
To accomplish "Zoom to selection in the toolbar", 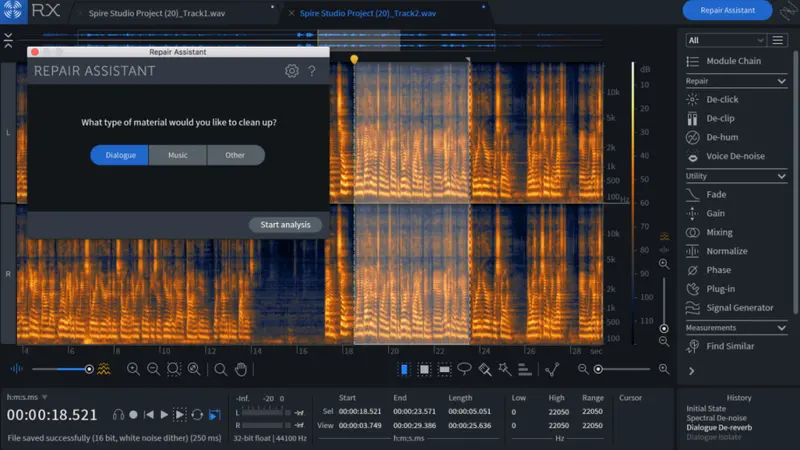I will coord(173,369).
